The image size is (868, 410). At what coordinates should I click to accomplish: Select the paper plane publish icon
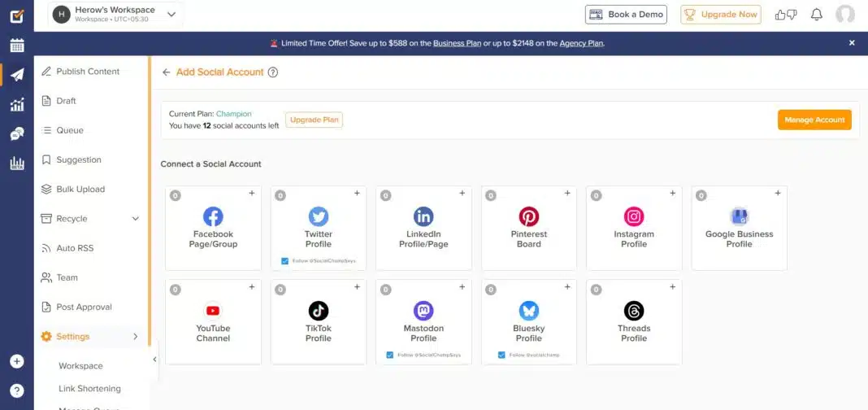click(17, 75)
